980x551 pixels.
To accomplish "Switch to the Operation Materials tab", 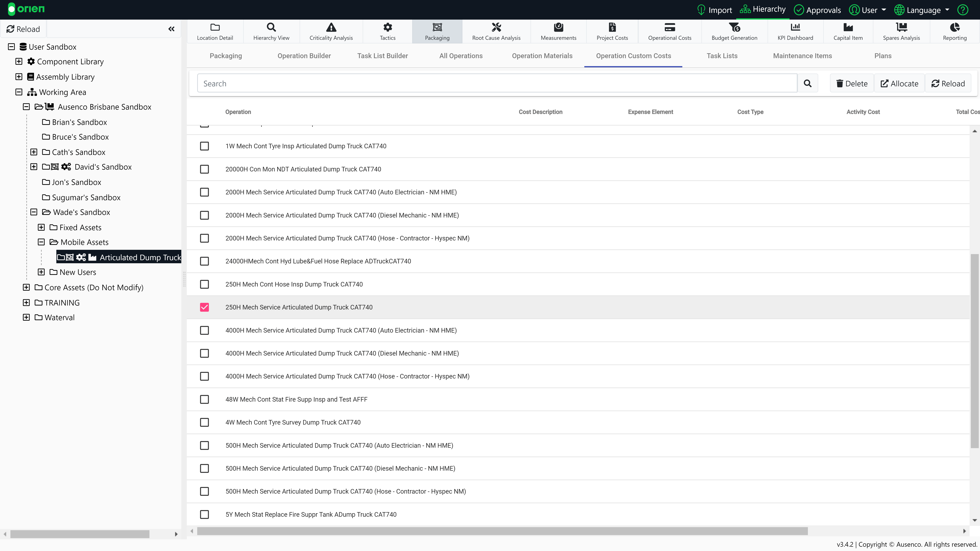I will tap(542, 56).
